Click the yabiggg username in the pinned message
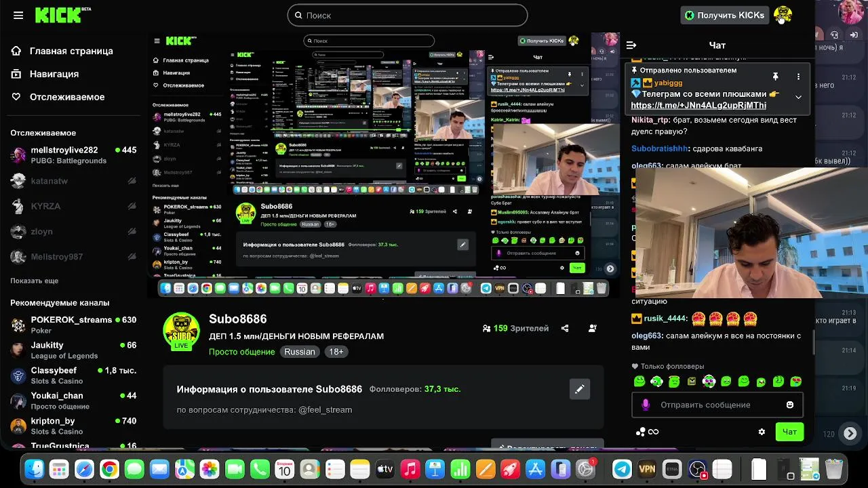The width and height of the screenshot is (868, 488). [669, 83]
